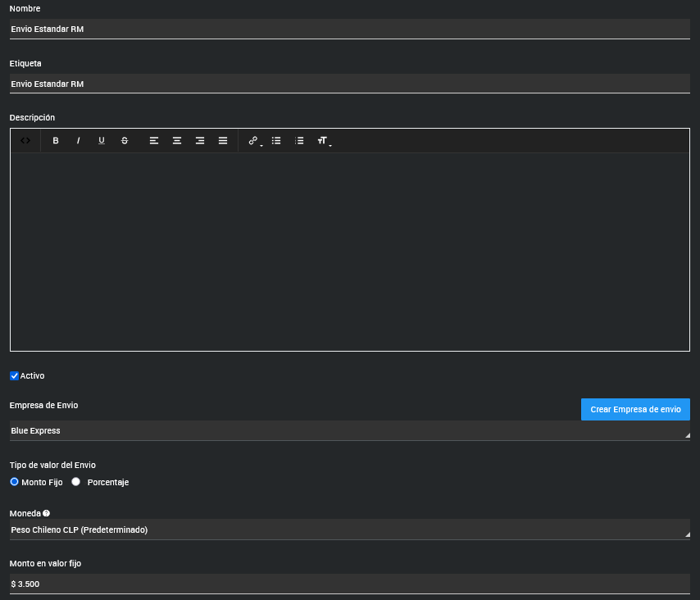Open the Empresa de Envio dropdown
This screenshot has height=600, width=700.
pos(349,430)
